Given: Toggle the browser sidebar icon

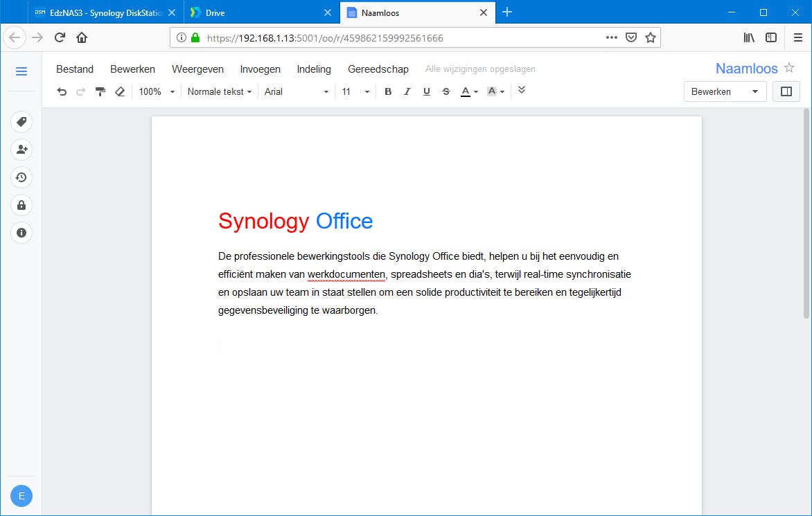Looking at the screenshot, I should 771,37.
